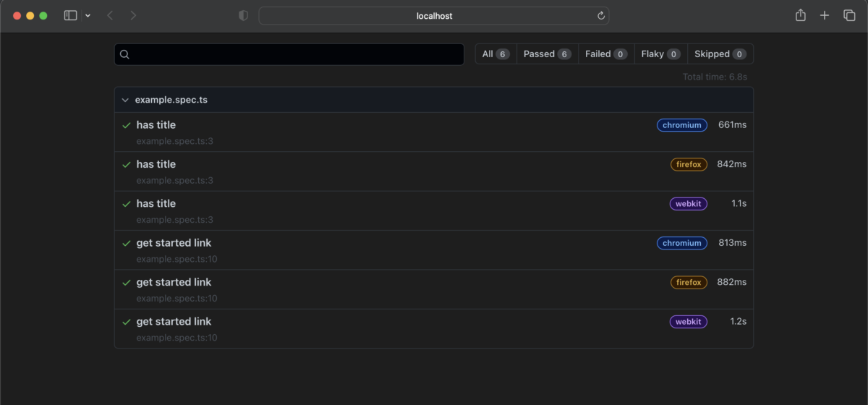
Task: Click the firefox badge on get started link
Action: pos(689,282)
